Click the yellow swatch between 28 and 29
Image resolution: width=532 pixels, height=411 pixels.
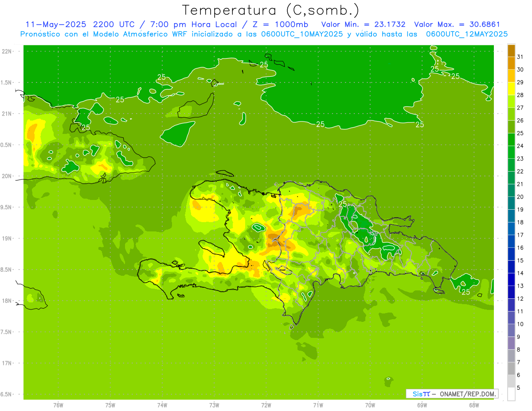click(511, 89)
